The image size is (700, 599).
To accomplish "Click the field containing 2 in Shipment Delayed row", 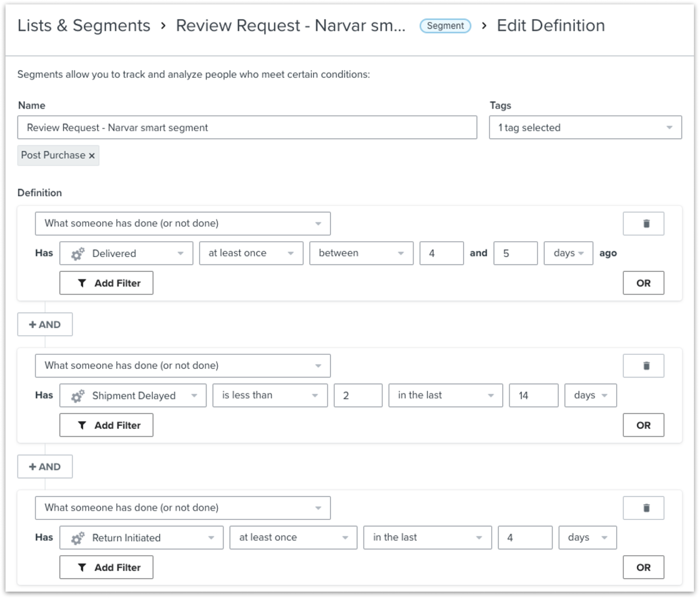I will coord(358,395).
